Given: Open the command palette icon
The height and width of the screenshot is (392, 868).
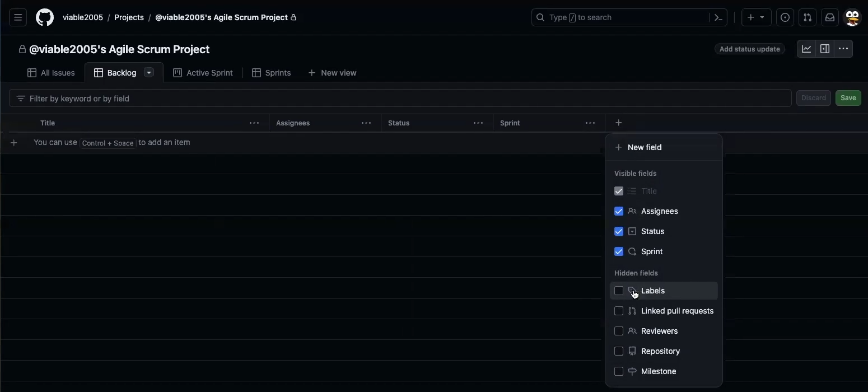Looking at the screenshot, I should click(x=718, y=17).
